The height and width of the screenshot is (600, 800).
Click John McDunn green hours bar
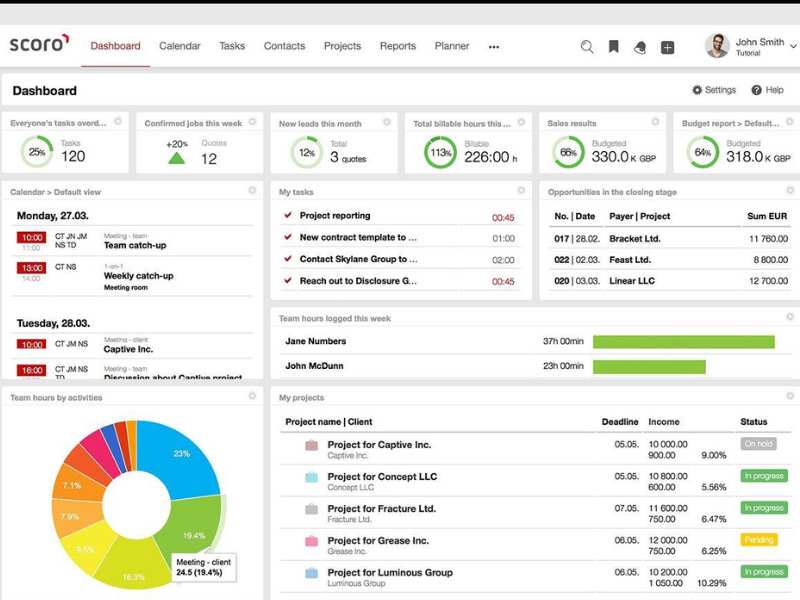click(x=649, y=366)
